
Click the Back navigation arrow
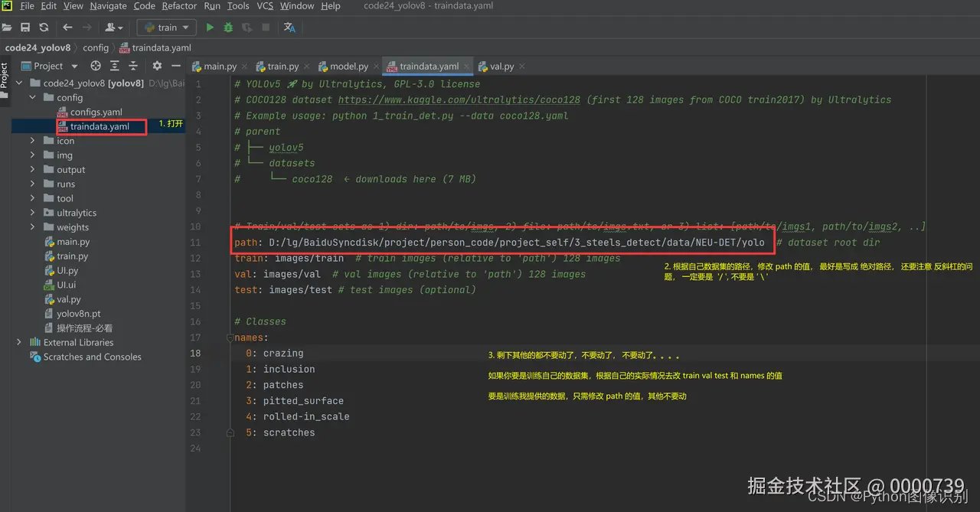[67, 28]
